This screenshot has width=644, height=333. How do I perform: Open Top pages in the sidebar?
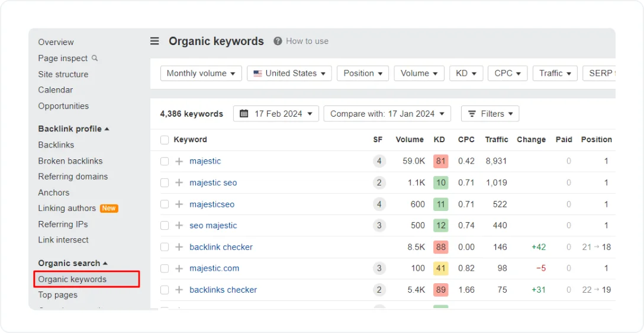click(58, 294)
